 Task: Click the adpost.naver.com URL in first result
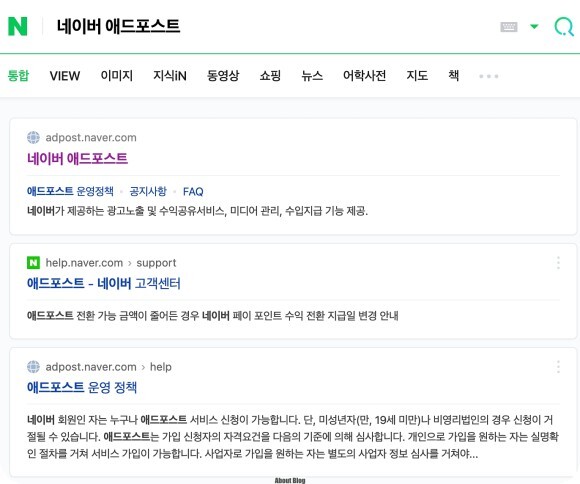[x=91, y=138]
